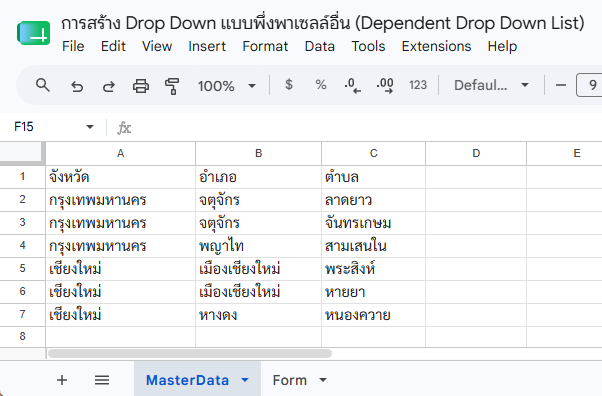Select cell containing พระสิงห์
The width and height of the screenshot is (602, 396).
pyautogui.click(x=374, y=269)
